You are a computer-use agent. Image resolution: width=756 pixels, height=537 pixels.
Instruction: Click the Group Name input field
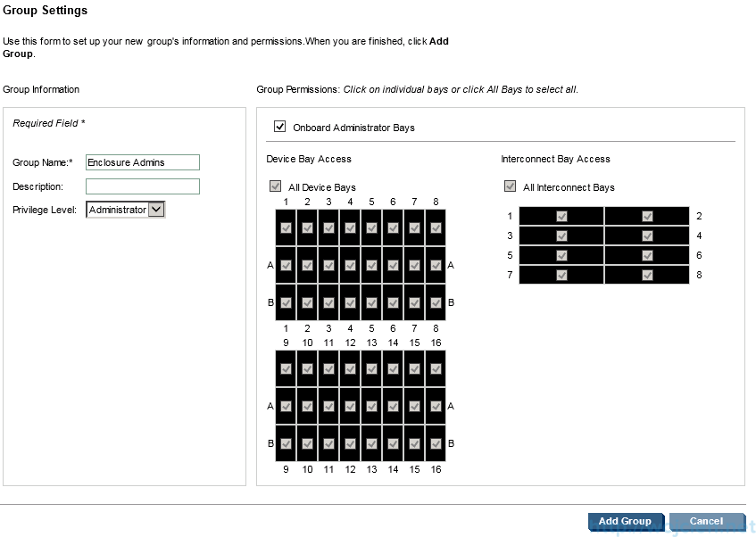[x=143, y=162]
